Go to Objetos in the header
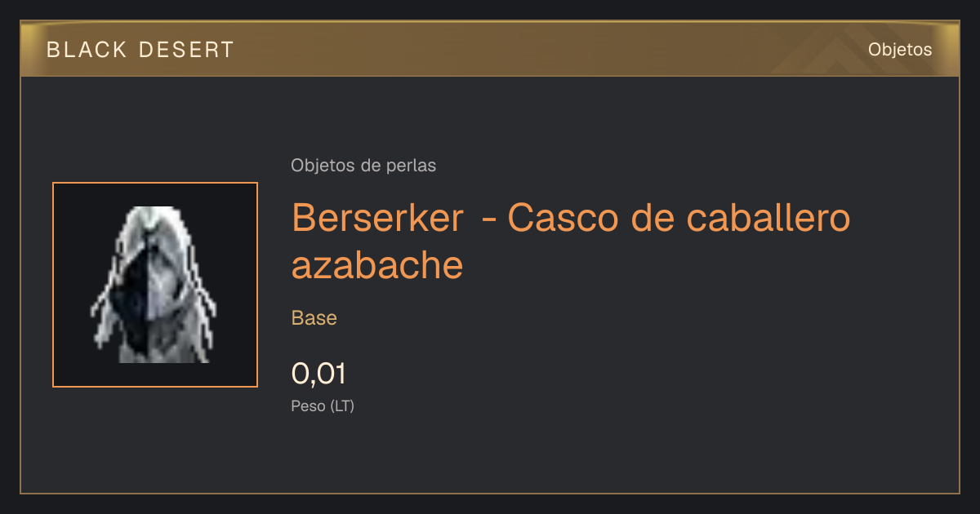This screenshot has height=514, width=980. coord(900,49)
